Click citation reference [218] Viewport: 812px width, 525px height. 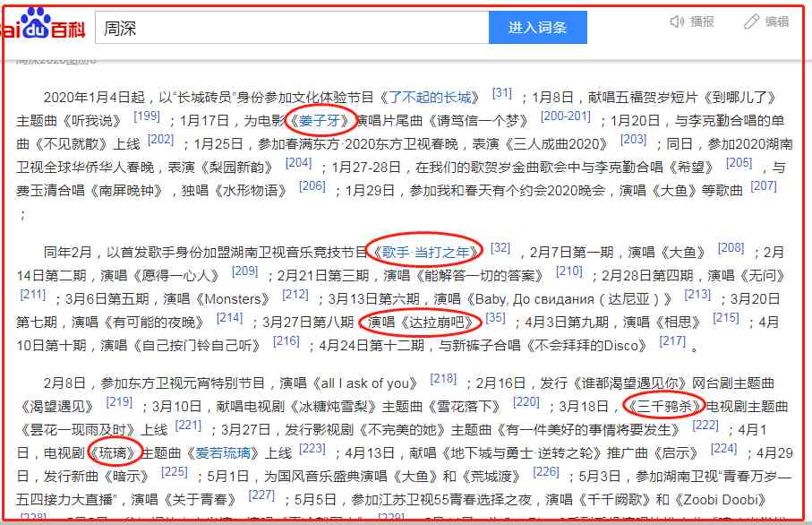pos(443,379)
